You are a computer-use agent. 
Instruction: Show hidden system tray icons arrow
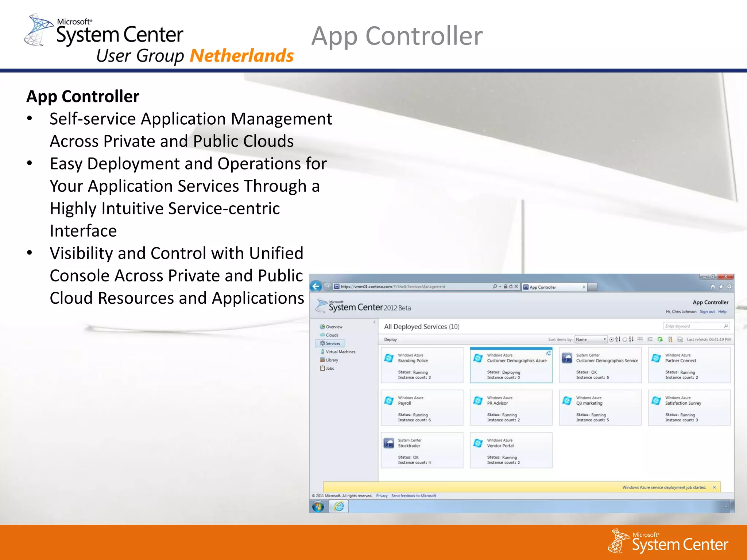[726, 507]
